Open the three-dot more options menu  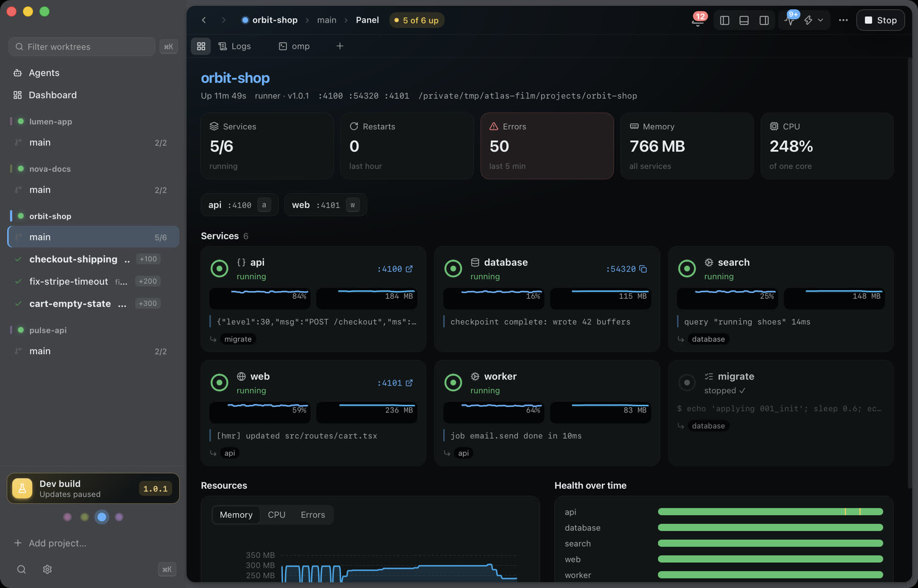tap(843, 20)
